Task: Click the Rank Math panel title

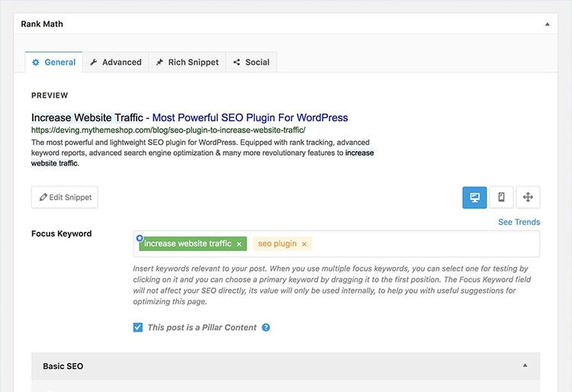Action: point(42,24)
